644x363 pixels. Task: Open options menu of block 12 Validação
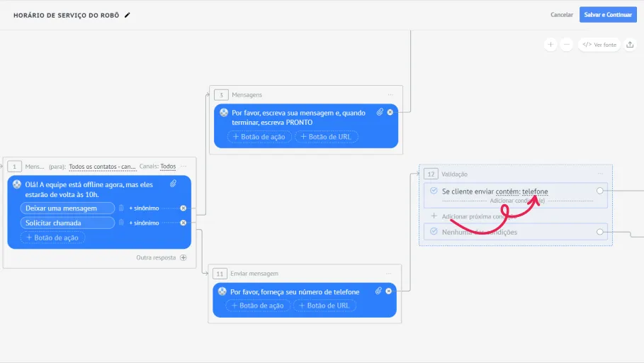click(x=600, y=174)
